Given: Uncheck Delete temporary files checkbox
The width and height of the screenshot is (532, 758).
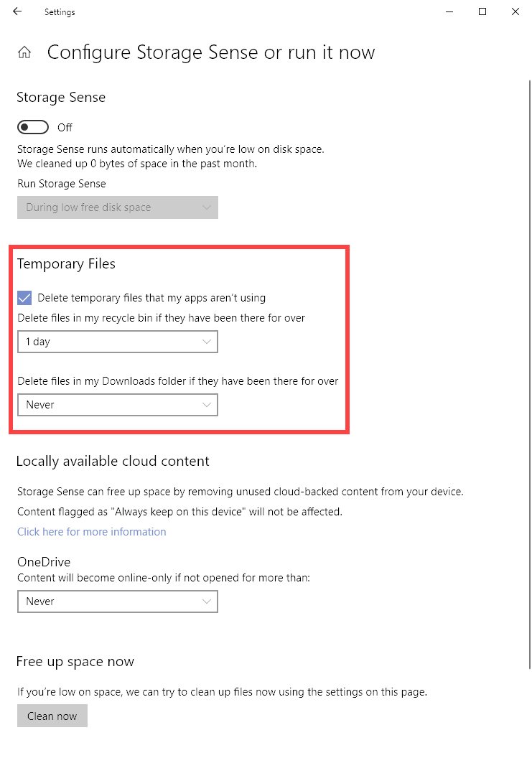Looking at the screenshot, I should point(24,298).
